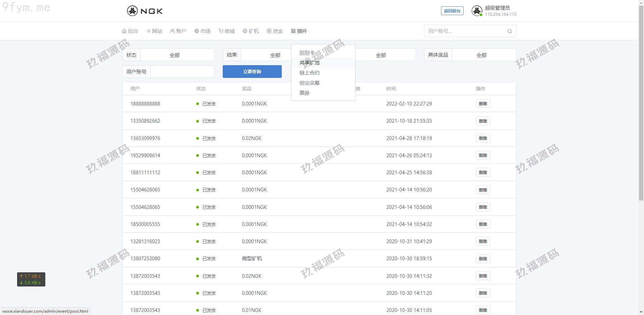Open the 商城 shopping cart menu
Viewport: 644px width, 315px height.
click(227, 31)
